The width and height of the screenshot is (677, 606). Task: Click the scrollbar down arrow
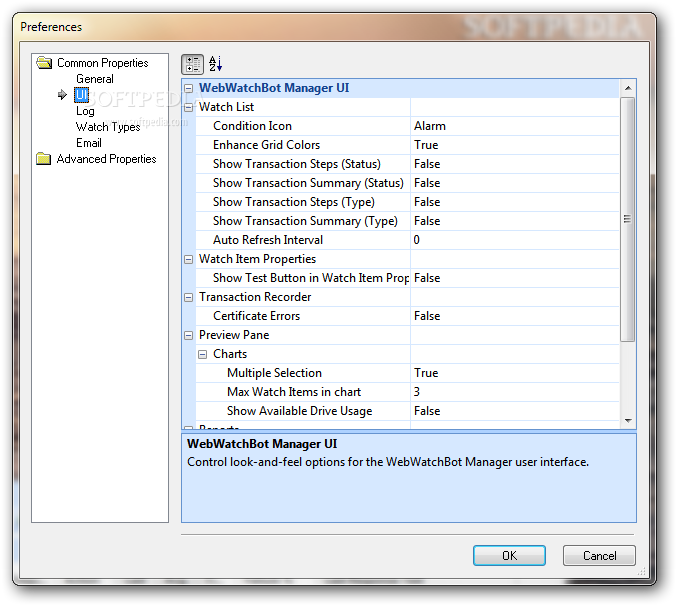click(x=628, y=420)
